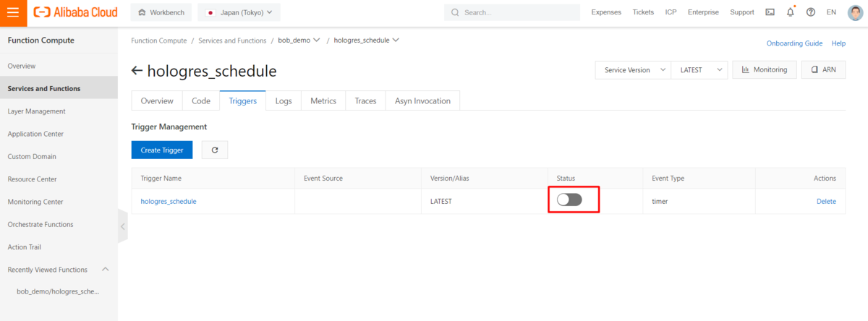Open the Service Version dropdown
Screen dimensions: 868x321
(632, 69)
